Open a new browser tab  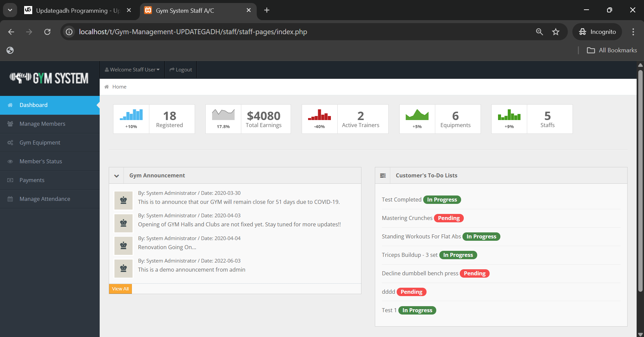267,10
